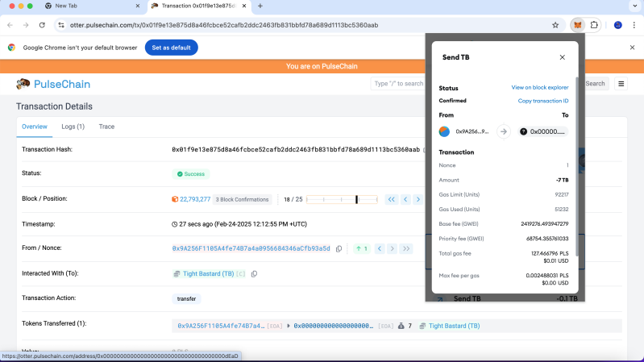This screenshot has height=362, width=644.
Task: Click the Search button
Action: tap(595, 83)
